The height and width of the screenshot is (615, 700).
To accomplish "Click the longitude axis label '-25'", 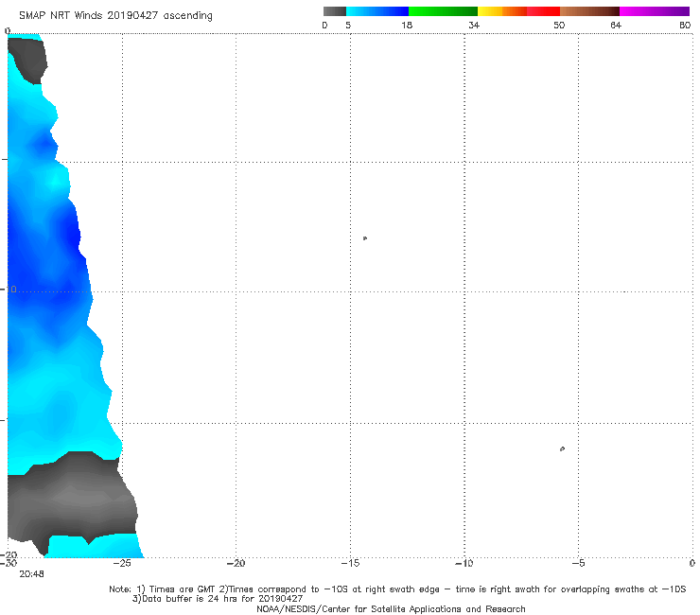I will [x=122, y=563].
